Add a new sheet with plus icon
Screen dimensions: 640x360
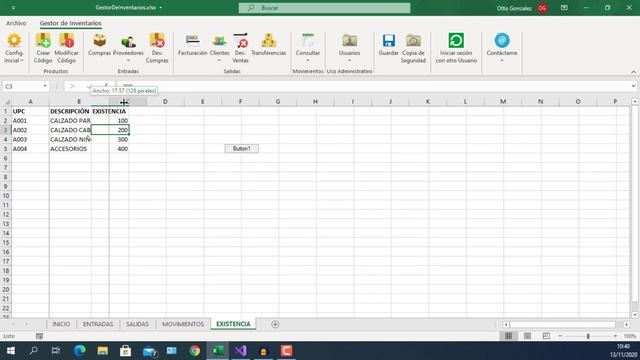click(x=275, y=324)
